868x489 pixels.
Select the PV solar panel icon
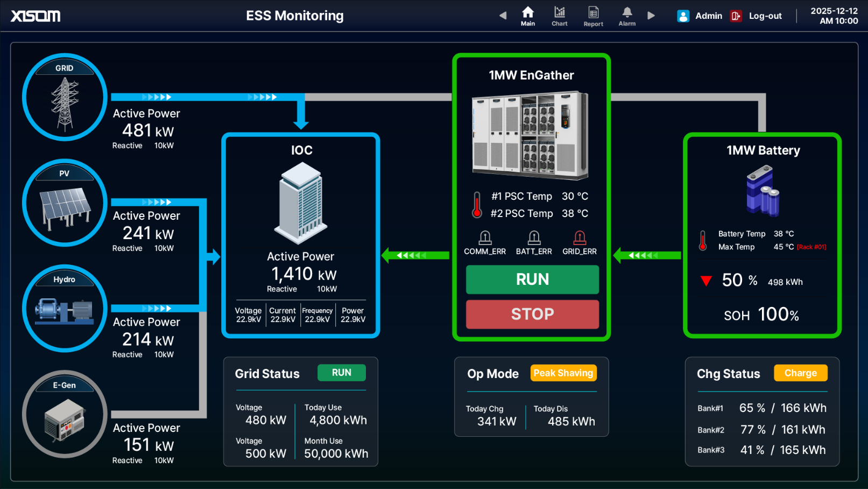point(65,207)
